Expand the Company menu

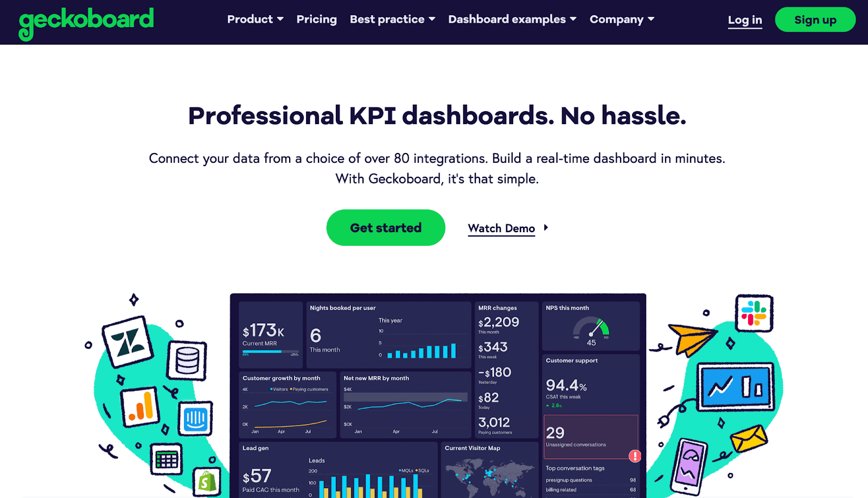(x=622, y=20)
